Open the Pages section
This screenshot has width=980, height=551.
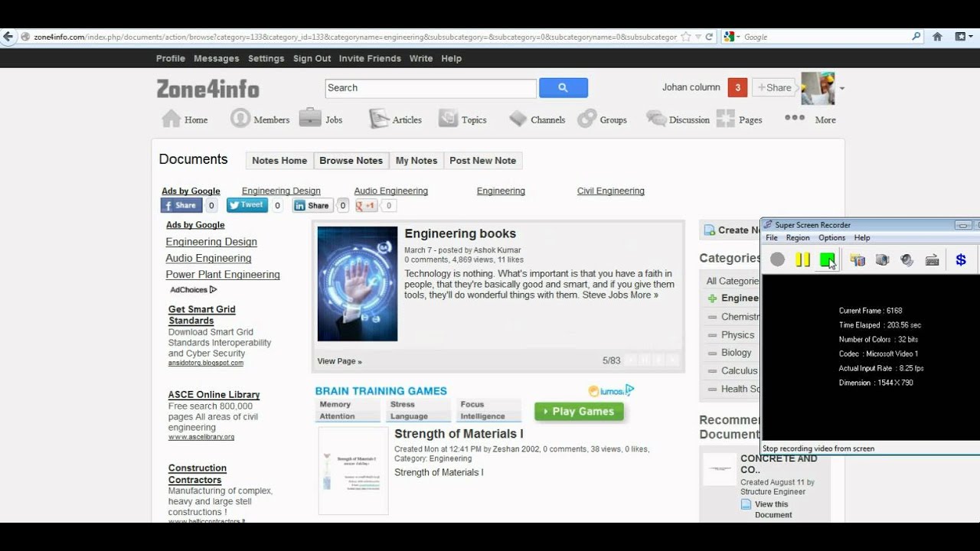[739, 119]
